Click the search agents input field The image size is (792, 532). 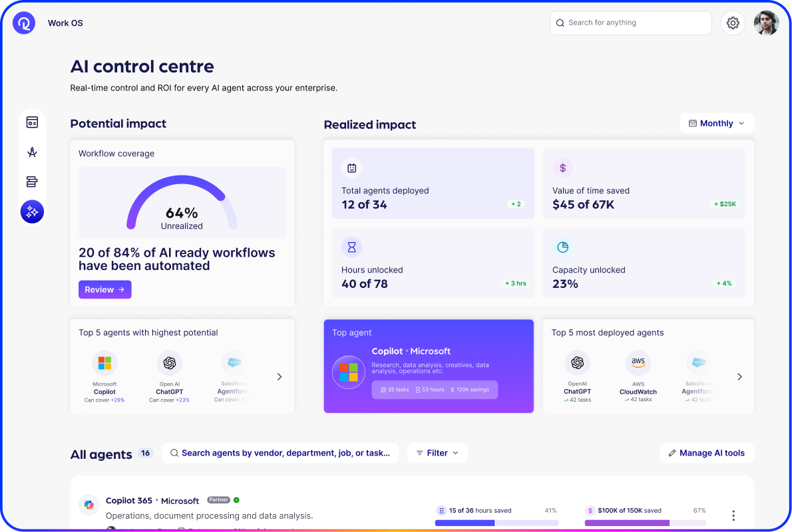tap(280, 453)
